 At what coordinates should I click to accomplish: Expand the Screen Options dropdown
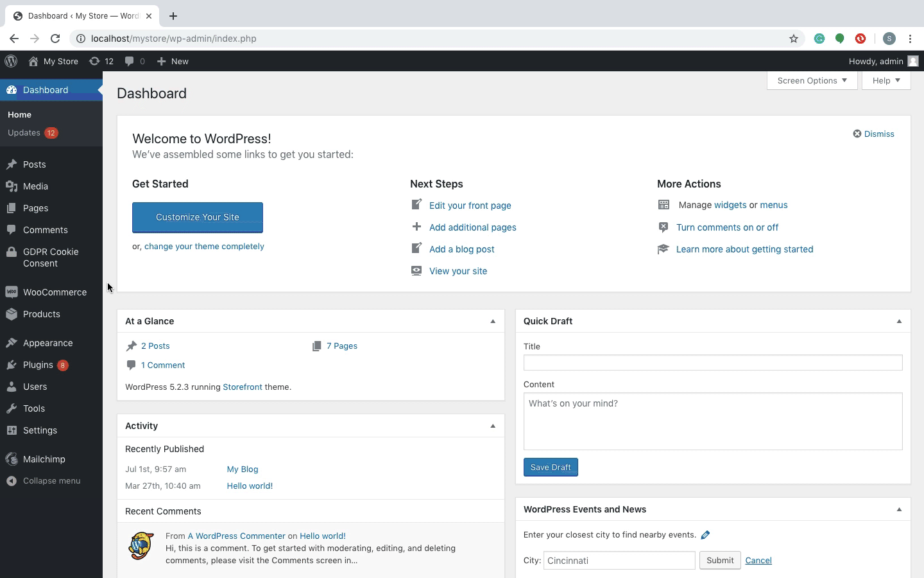[x=812, y=80]
